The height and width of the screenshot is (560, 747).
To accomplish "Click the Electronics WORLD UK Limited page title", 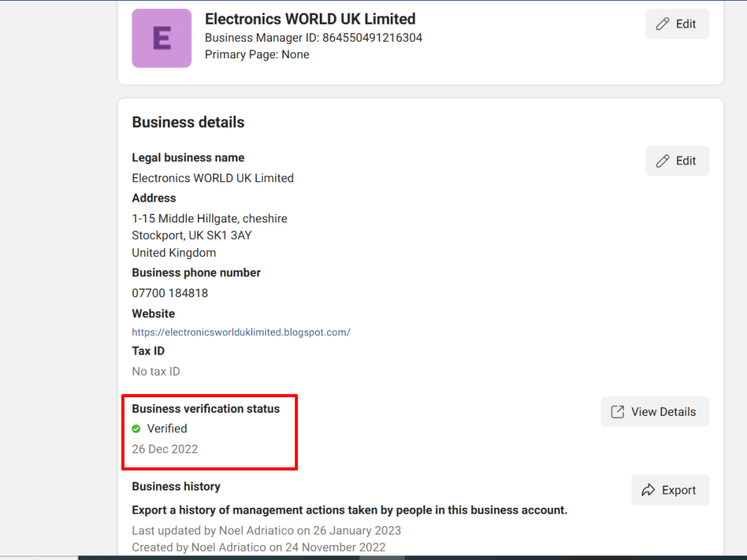I will point(310,19).
